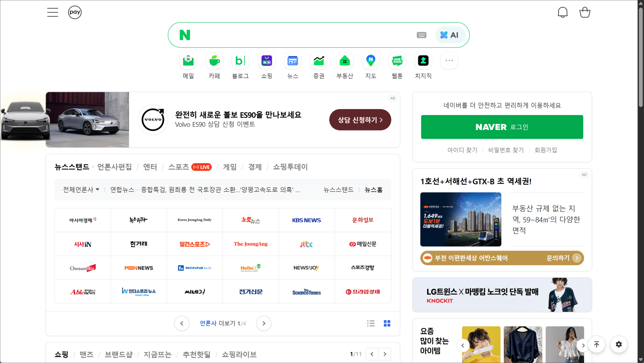Open the 회원가입 link
The height and width of the screenshot is (363, 644).
coord(546,150)
